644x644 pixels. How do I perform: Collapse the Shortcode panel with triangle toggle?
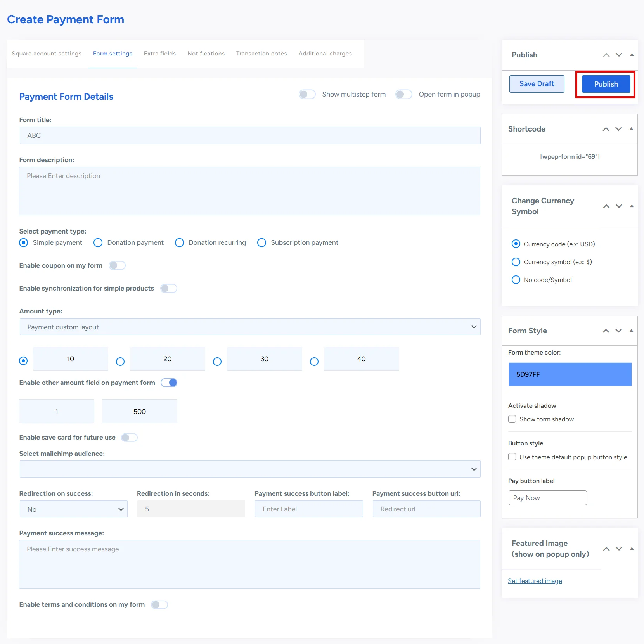(631, 129)
